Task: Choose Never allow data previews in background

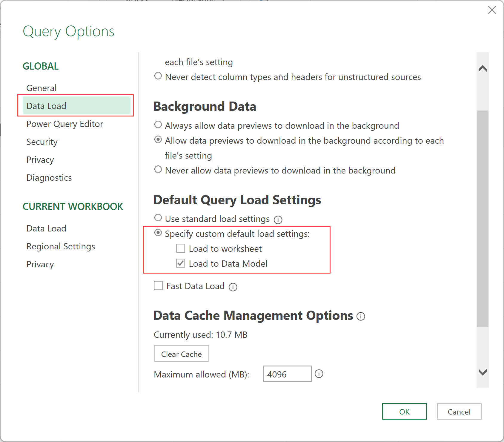Action: pyautogui.click(x=158, y=170)
